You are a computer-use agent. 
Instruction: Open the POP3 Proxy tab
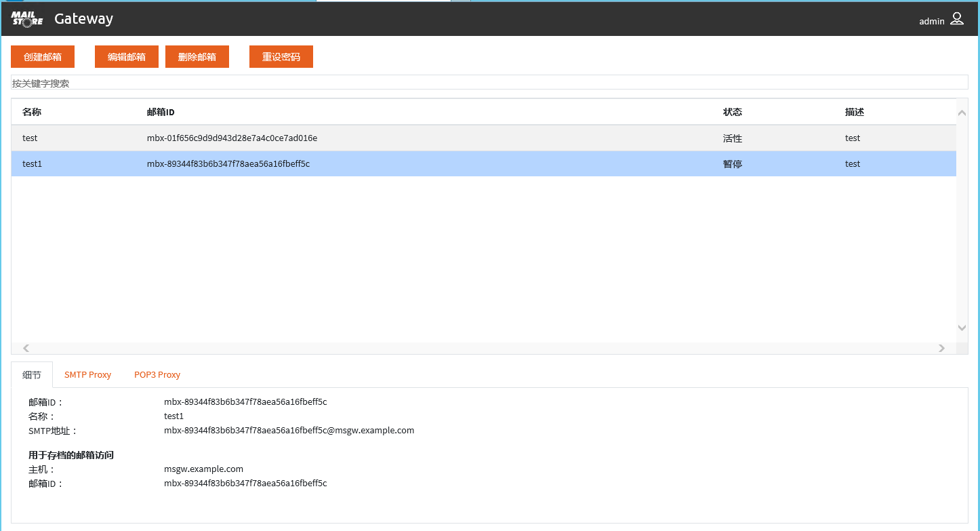click(157, 374)
